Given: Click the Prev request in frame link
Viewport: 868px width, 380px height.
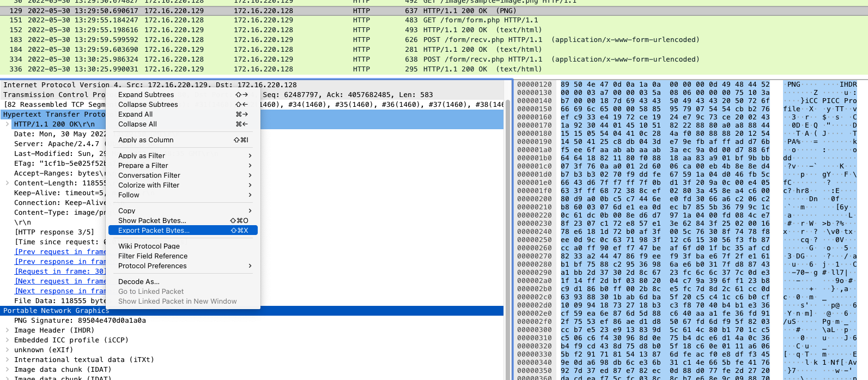Looking at the screenshot, I should coord(60,252).
